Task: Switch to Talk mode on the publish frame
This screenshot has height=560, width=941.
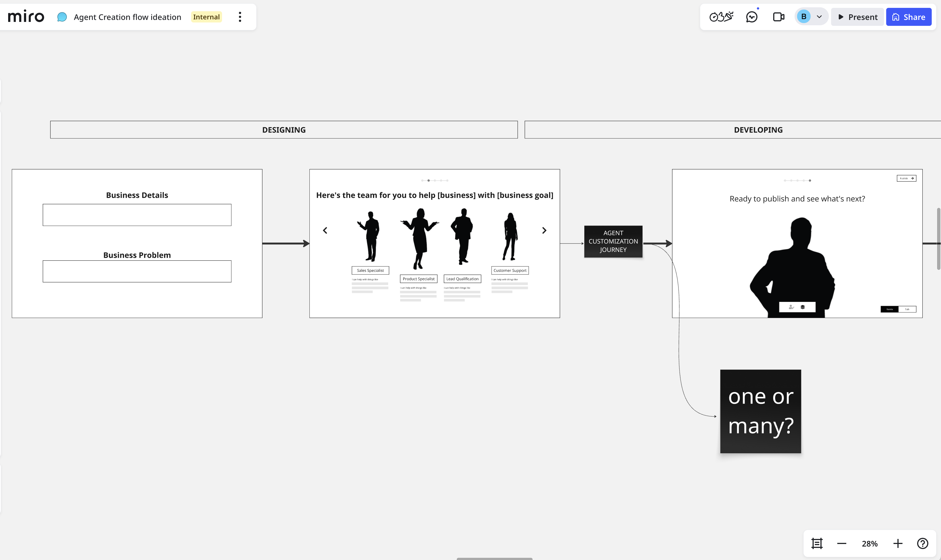Action: click(907, 309)
